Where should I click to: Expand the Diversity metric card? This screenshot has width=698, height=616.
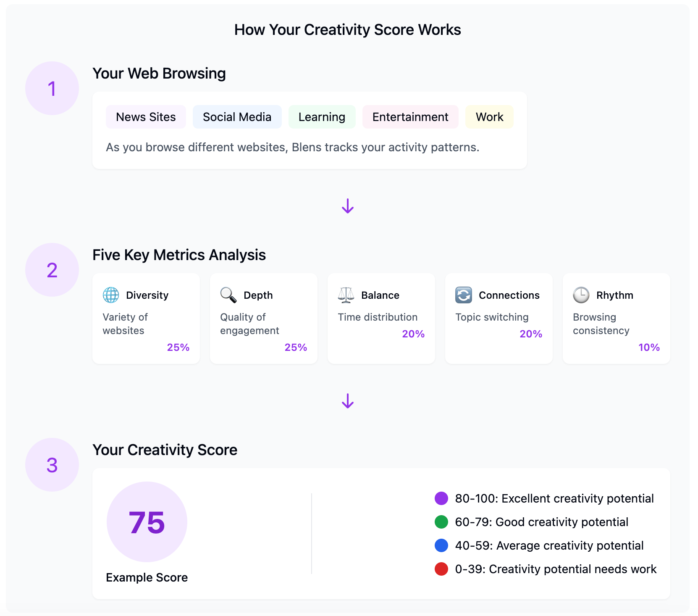point(146,319)
